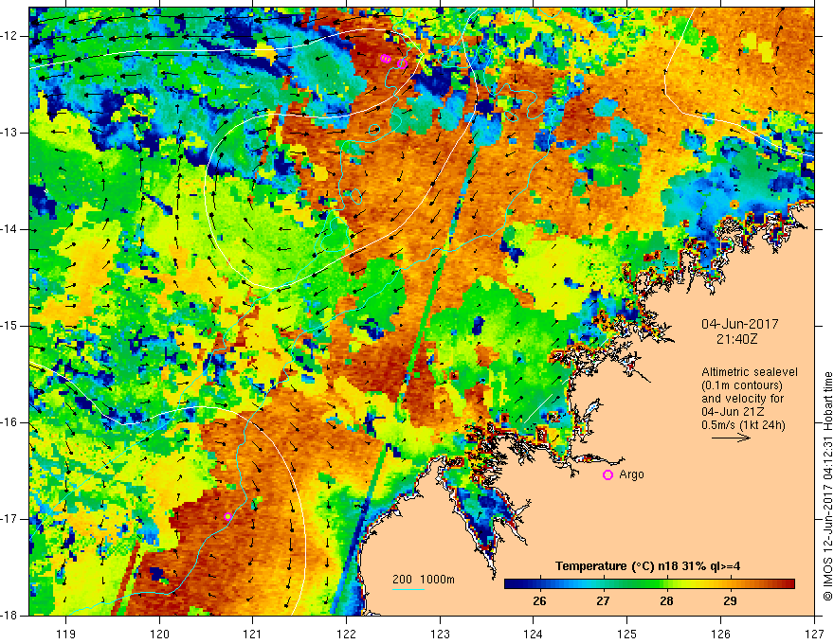Click the cyan depth contour legend line

(408, 589)
